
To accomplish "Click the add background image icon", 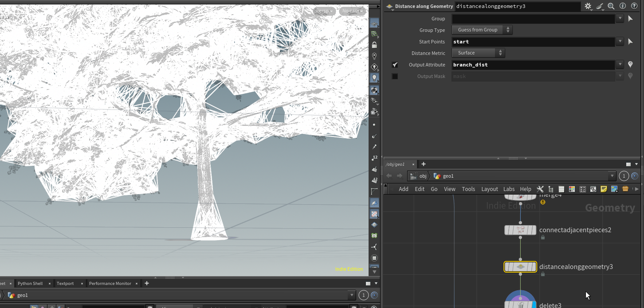I will click(614, 189).
